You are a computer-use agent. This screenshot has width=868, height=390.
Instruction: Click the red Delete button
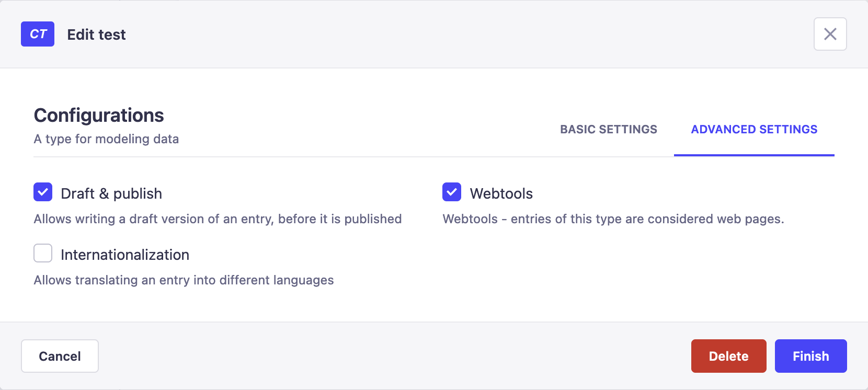(728, 356)
